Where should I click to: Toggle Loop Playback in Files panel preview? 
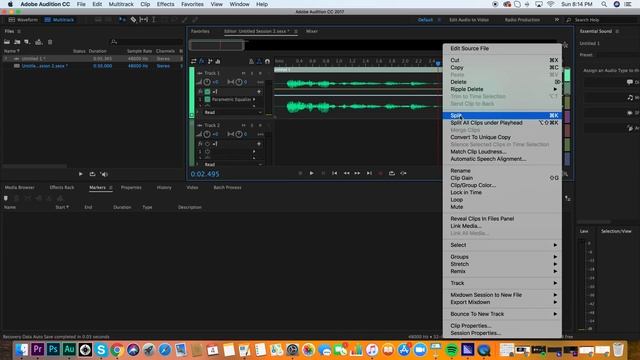click(x=92, y=174)
